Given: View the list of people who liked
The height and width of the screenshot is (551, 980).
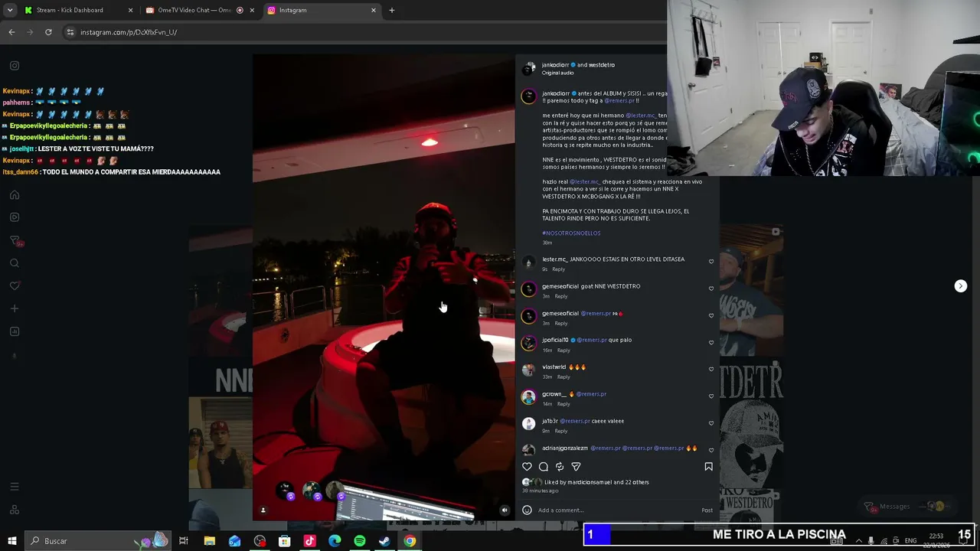Looking at the screenshot, I should click(x=596, y=482).
